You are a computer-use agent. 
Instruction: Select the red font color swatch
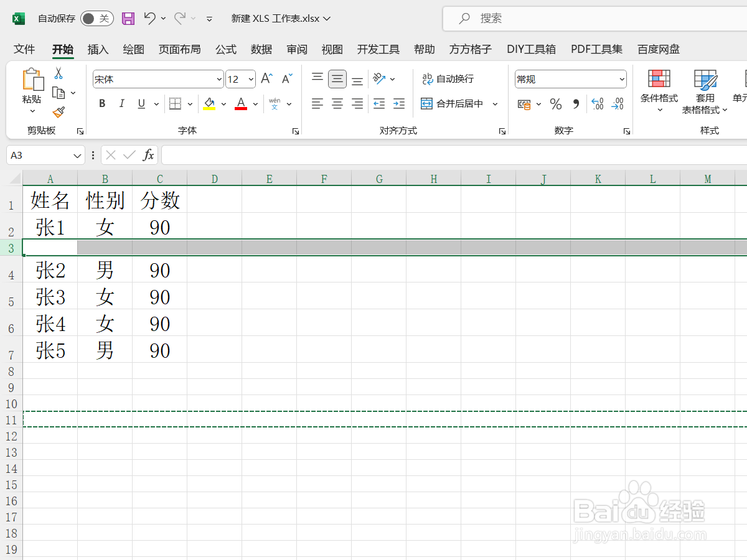click(x=240, y=109)
